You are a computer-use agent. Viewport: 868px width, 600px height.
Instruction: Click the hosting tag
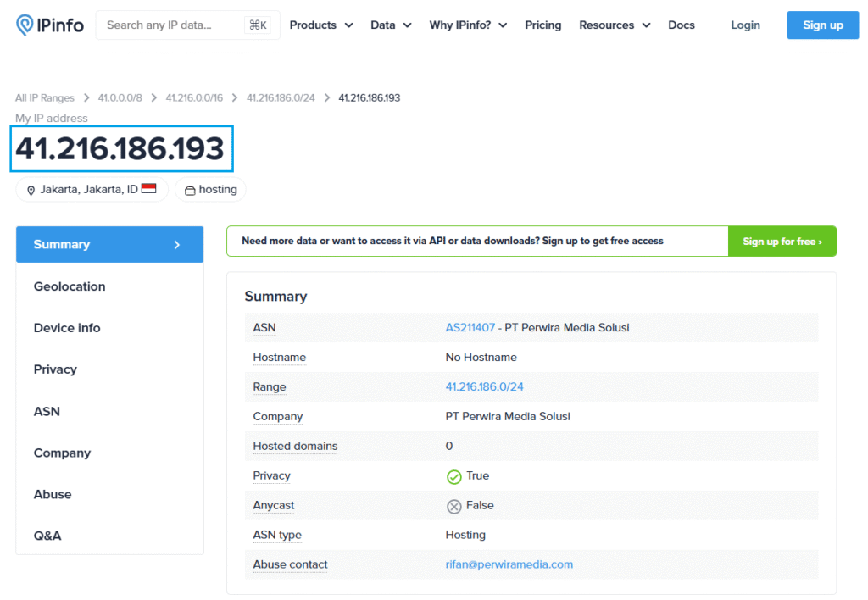[210, 189]
